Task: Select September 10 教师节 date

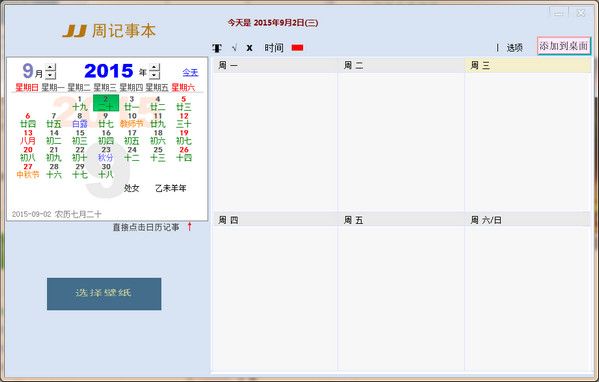Action: tap(132, 120)
